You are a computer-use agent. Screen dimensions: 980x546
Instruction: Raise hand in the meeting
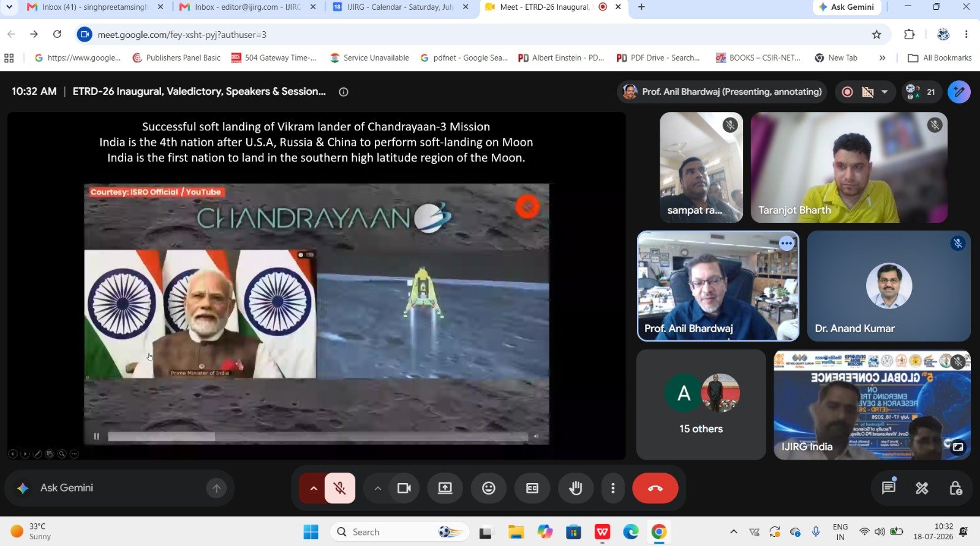[x=575, y=488]
